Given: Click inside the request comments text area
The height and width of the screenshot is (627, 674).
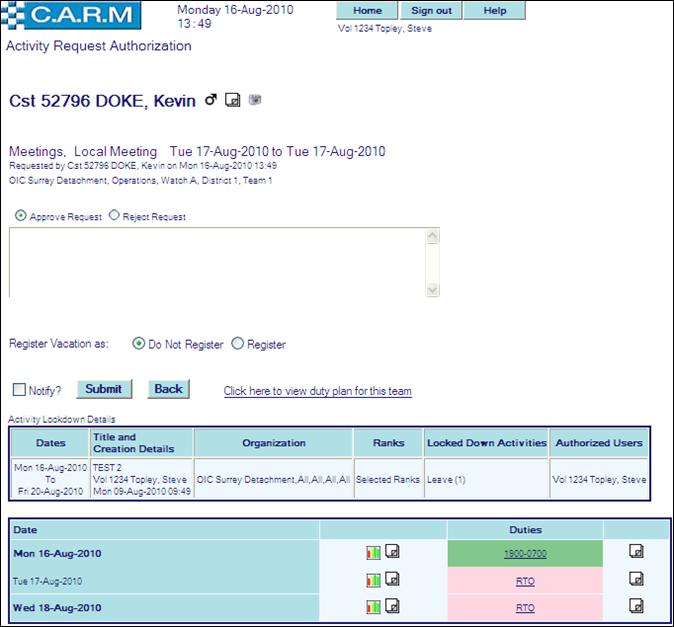Looking at the screenshot, I should click(x=215, y=261).
